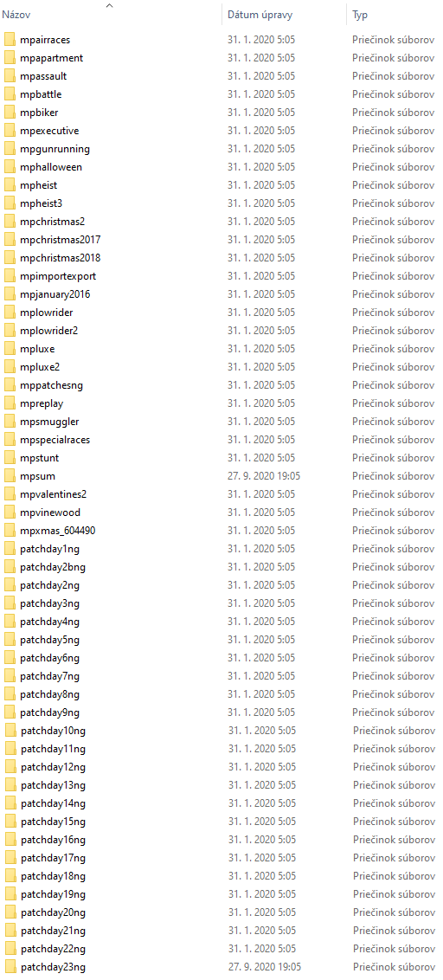Click the mpheist3 folder icon
Viewport: 443px width, 980px height.
[x=10, y=203]
